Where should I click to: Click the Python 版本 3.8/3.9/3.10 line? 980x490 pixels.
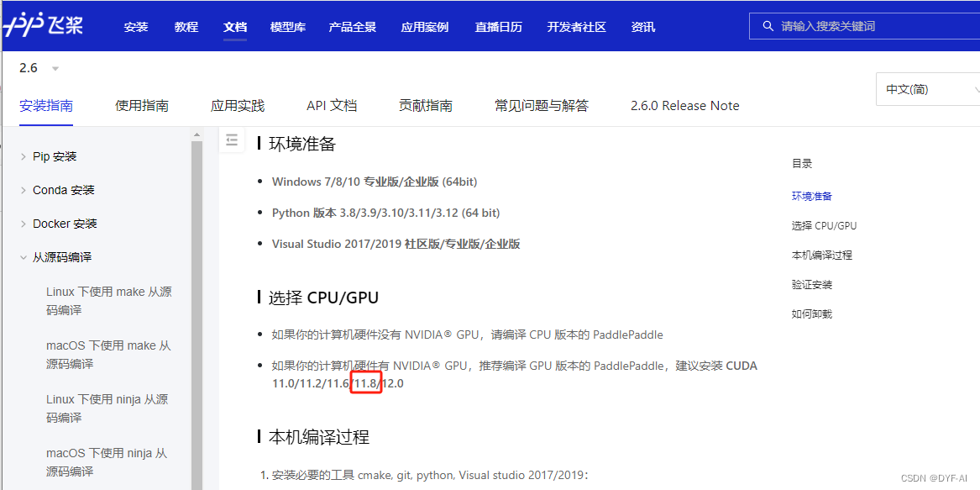385,213
